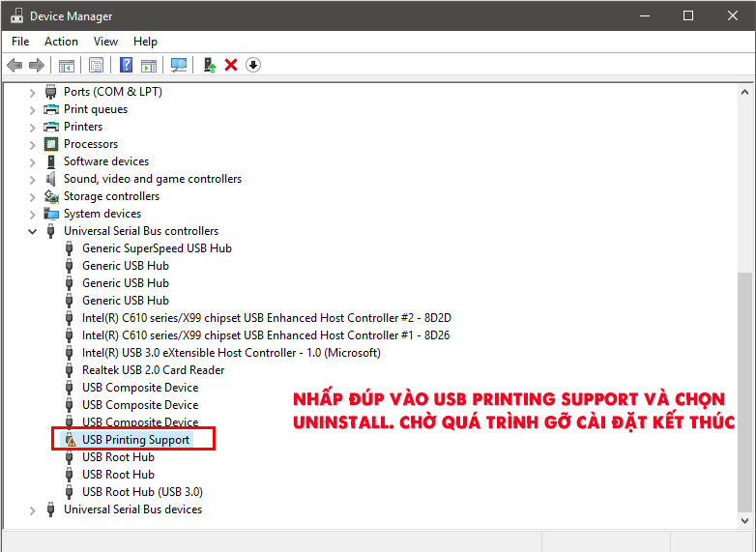This screenshot has width=756, height=552.
Task: Open the Action menu
Action: (x=61, y=42)
